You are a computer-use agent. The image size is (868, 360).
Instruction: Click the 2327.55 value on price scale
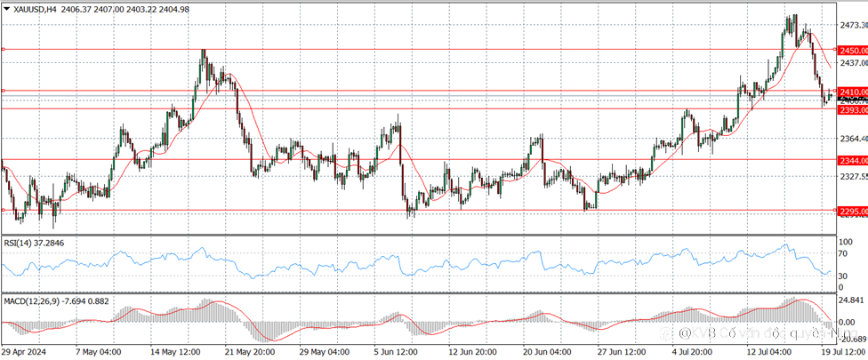pos(854,176)
